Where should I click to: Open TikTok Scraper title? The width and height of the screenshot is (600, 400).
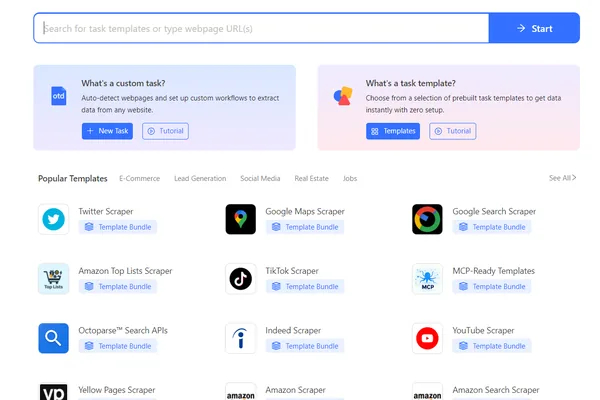[x=292, y=271]
